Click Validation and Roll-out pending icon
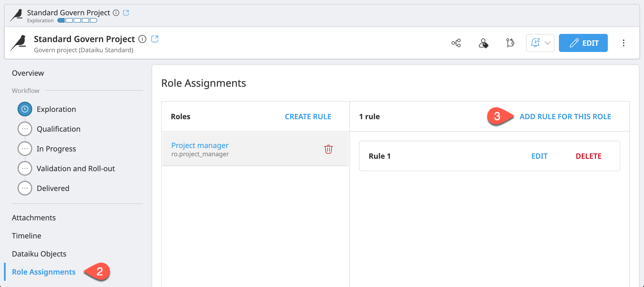Screen dimensions: 644x287 pos(25,168)
